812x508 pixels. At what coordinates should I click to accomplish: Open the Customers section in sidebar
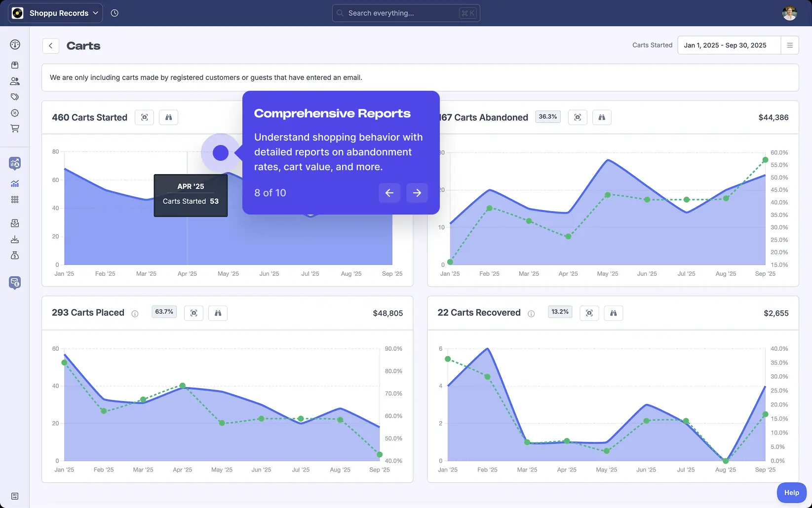[15, 81]
